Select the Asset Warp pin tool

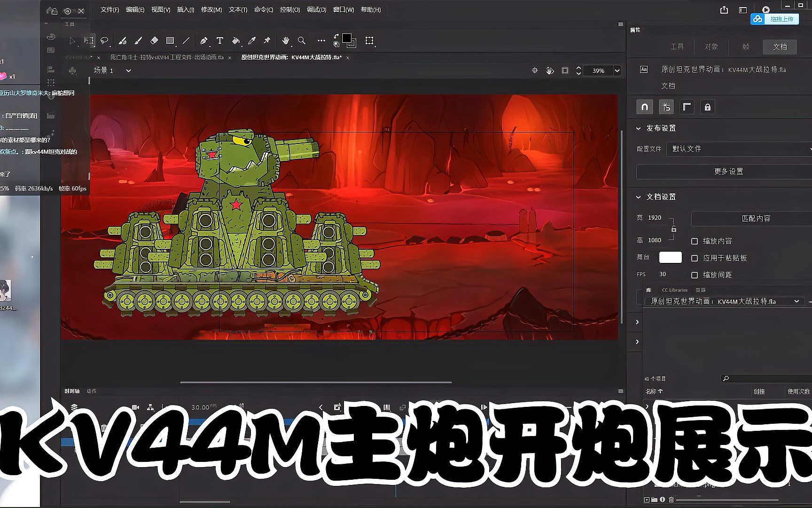267,40
